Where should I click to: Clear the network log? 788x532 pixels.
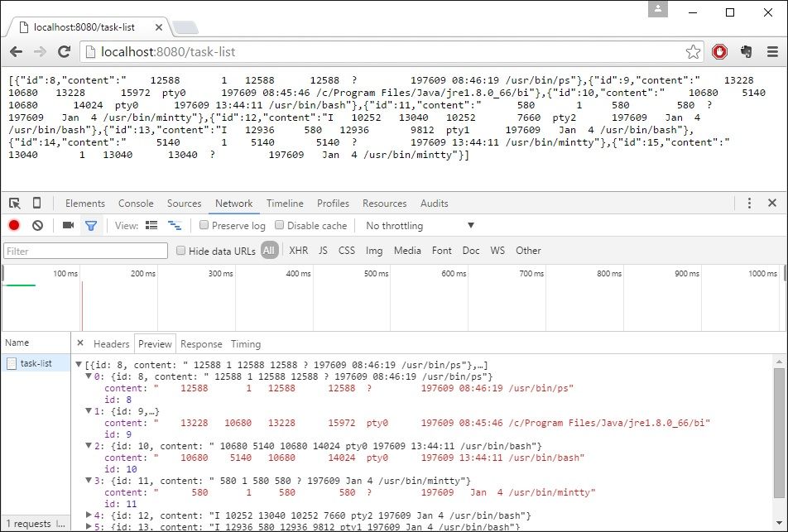[37, 226]
